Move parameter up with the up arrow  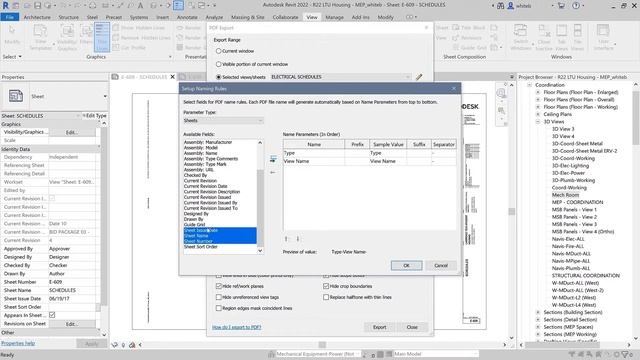286,239
